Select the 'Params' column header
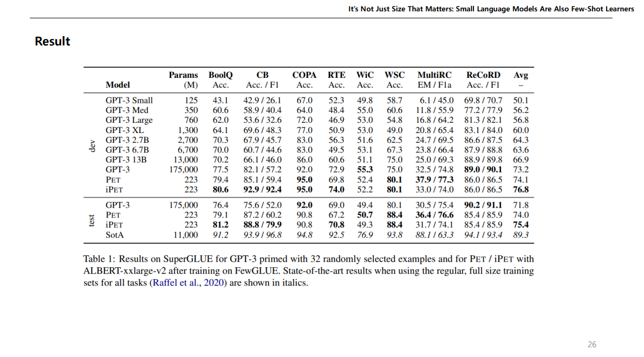The image size is (644, 357). pyautogui.click(x=183, y=75)
